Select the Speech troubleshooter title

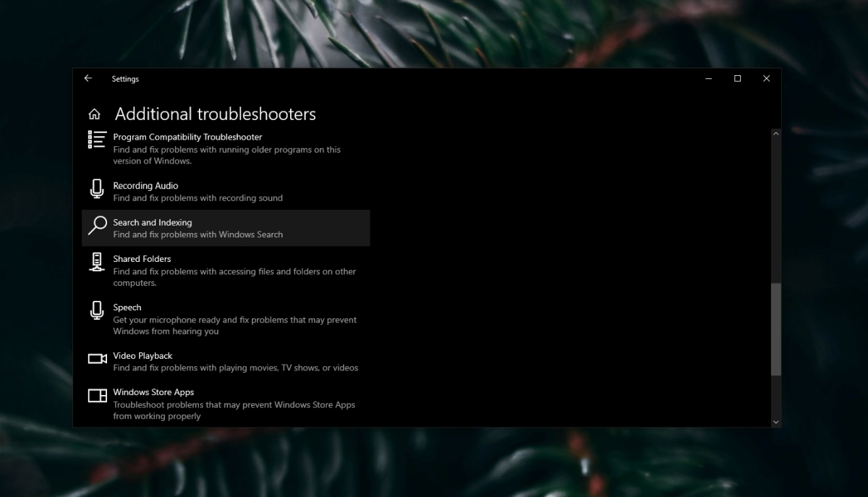(127, 307)
